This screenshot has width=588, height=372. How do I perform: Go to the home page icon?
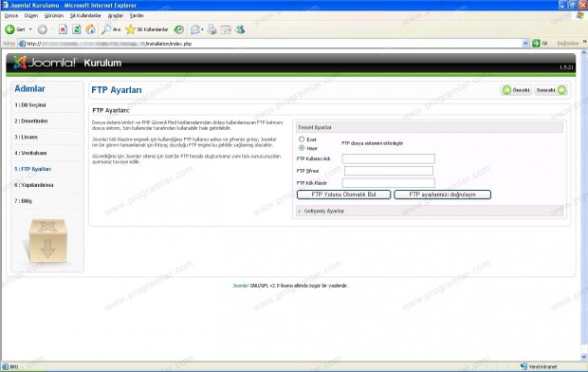click(90, 29)
